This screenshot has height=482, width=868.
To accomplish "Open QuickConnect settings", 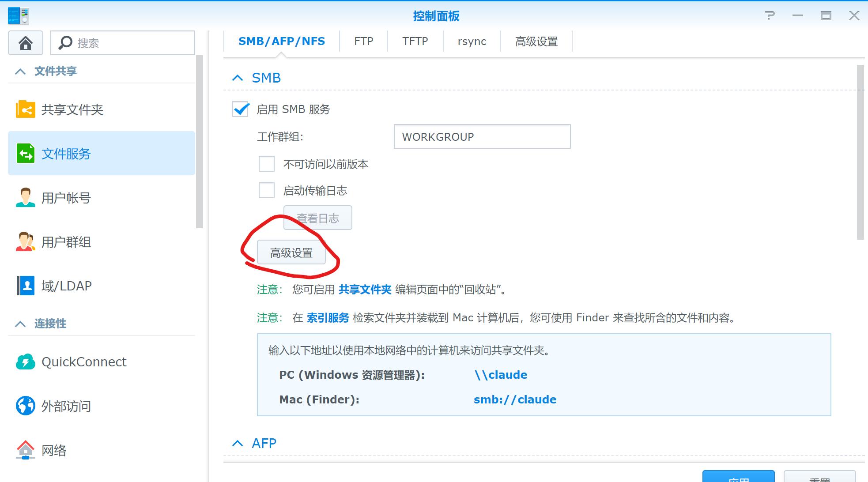I will pos(83,361).
